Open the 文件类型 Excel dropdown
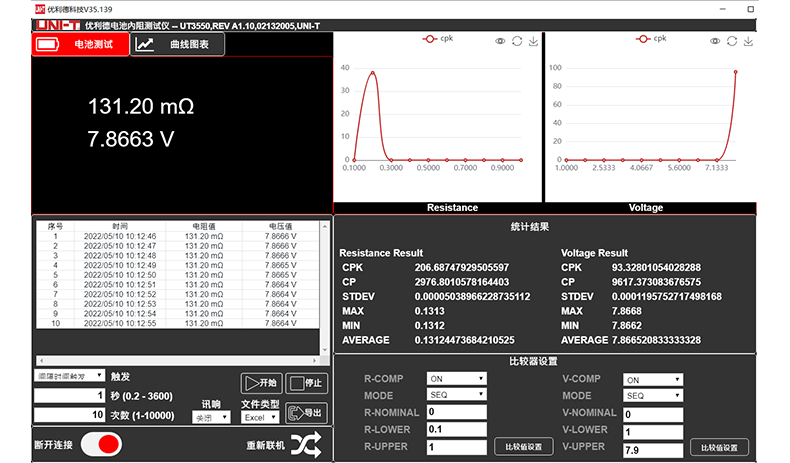 click(x=260, y=418)
